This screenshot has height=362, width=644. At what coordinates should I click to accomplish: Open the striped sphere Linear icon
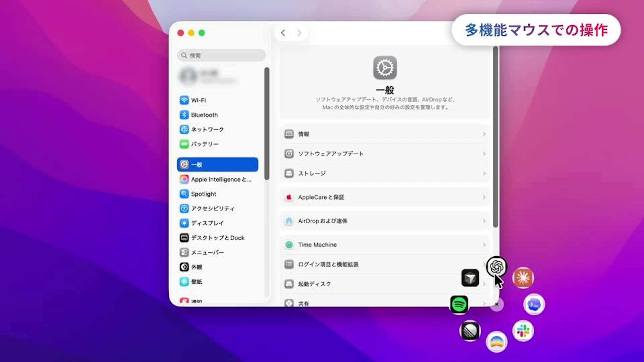point(470,331)
